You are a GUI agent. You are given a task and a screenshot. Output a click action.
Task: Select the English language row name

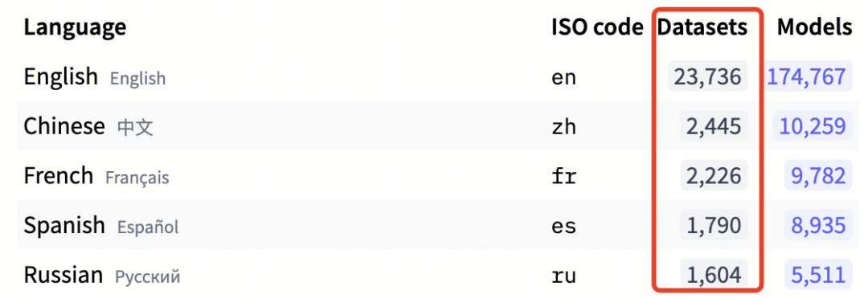pyautogui.click(x=60, y=76)
